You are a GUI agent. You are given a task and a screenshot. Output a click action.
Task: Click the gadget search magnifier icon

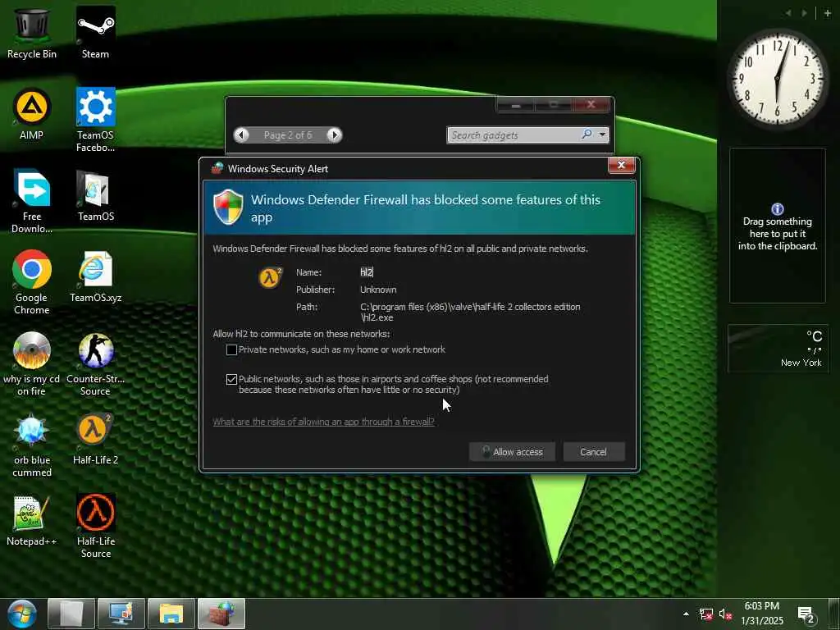pos(587,135)
